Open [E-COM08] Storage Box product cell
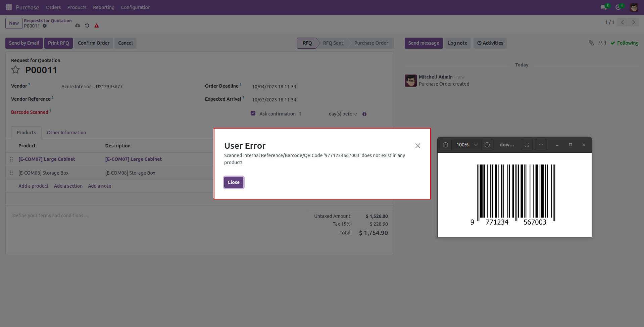The image size is (644, 327). (x=43, y=173)
